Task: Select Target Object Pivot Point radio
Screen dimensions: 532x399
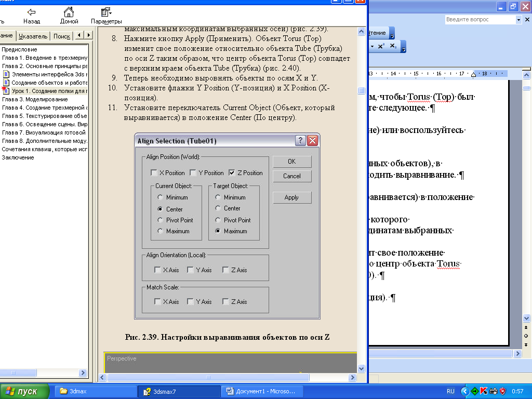Action: click(x=218, y=220)
